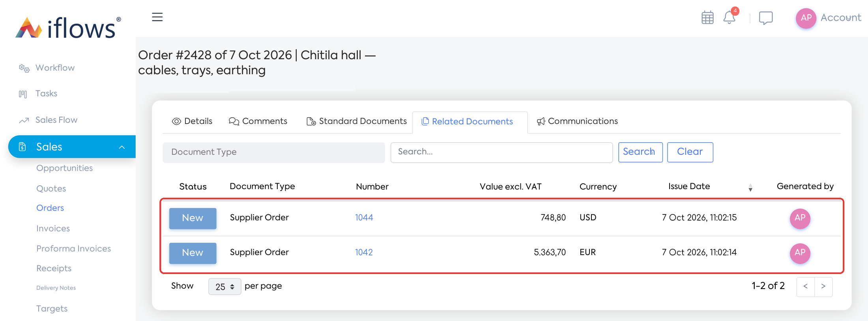Open the Communications tab

tap(577, 121)
